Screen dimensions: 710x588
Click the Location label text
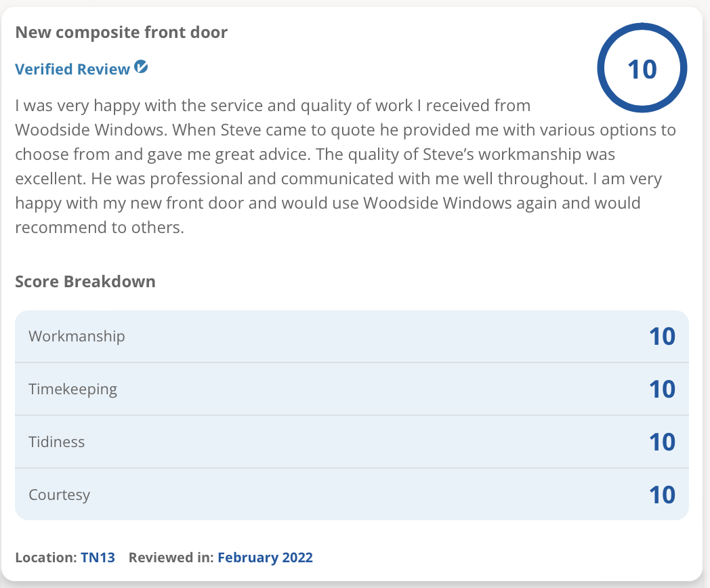(46, 558)
